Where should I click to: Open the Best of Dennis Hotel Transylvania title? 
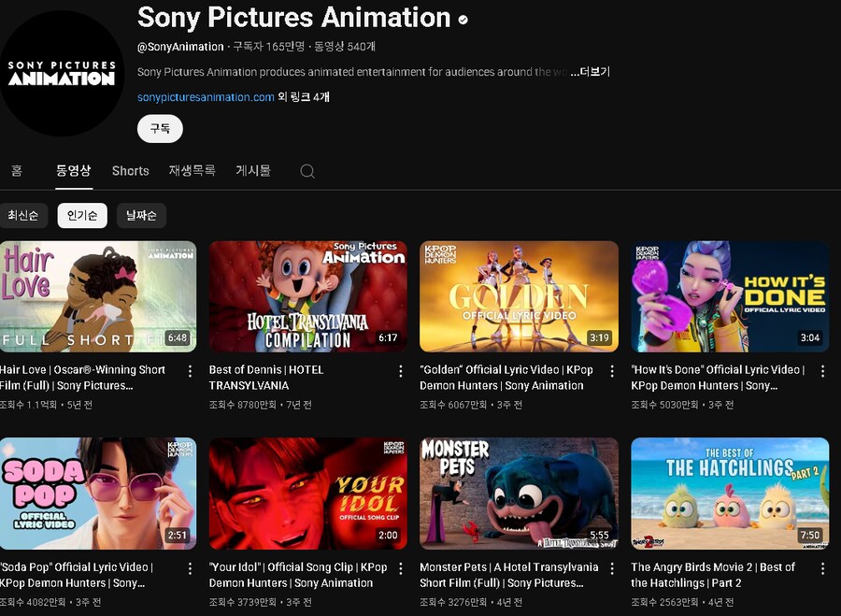pyautogui.click(x=266, y=378)
